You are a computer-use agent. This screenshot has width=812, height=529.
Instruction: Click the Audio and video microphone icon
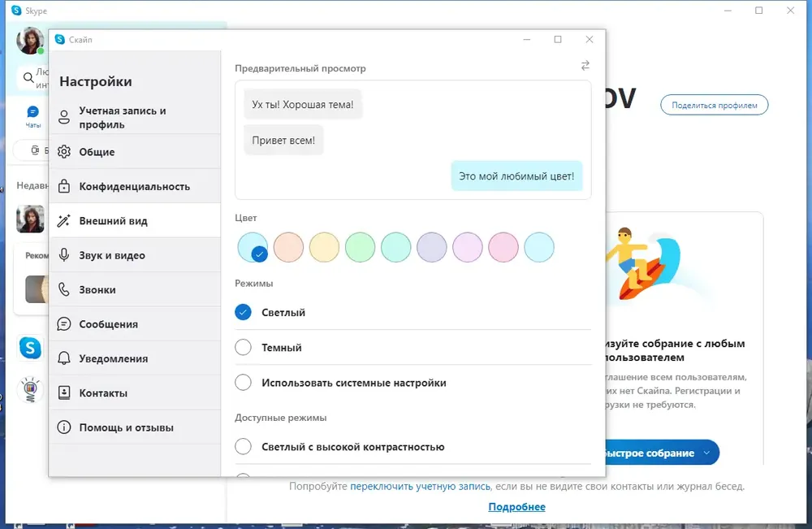[x=63, y=255]
